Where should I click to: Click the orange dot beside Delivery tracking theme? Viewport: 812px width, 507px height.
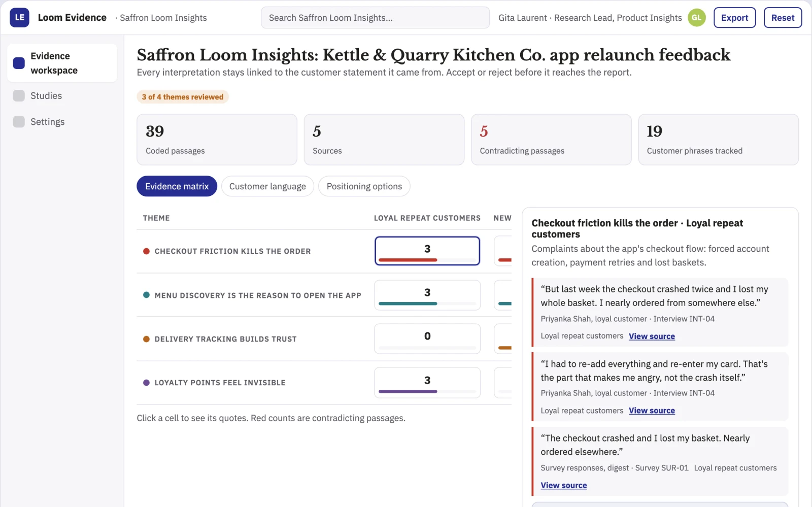(x=146, y=339)
